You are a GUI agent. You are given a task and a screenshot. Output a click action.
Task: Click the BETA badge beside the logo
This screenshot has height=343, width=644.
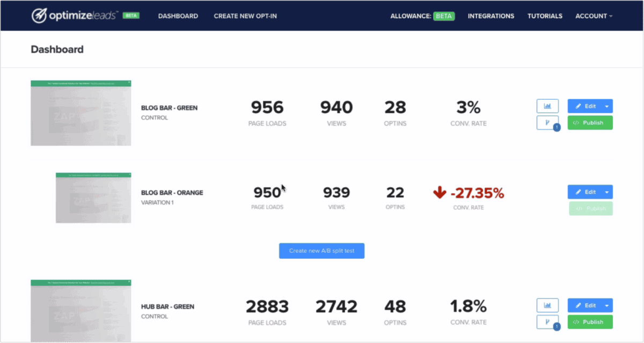click(131, 16)
